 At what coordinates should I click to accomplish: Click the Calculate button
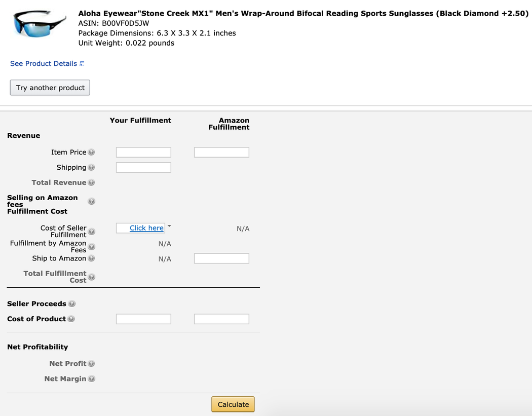pyautogui.click(x=233, y=404)
